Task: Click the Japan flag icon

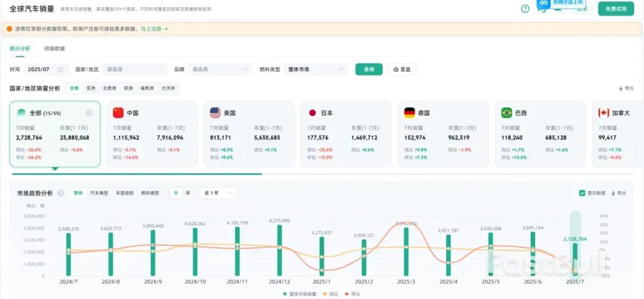Action: (312, 113)
